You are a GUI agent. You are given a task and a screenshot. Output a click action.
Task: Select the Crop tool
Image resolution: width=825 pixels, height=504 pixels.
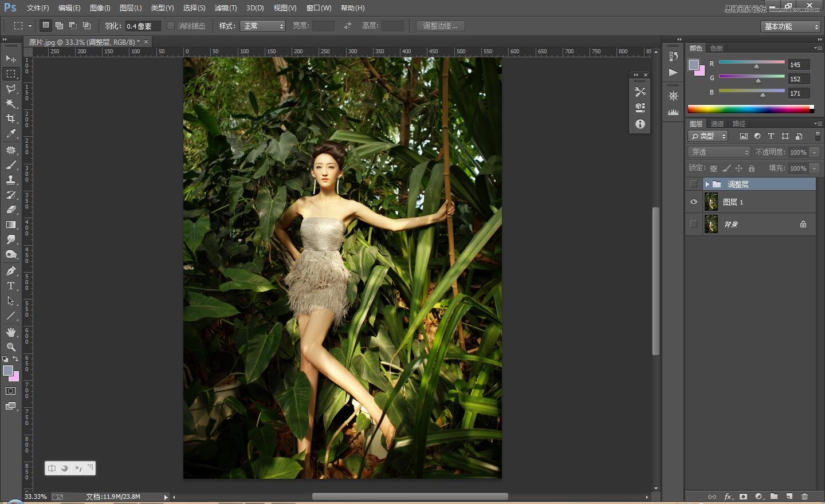11,119
